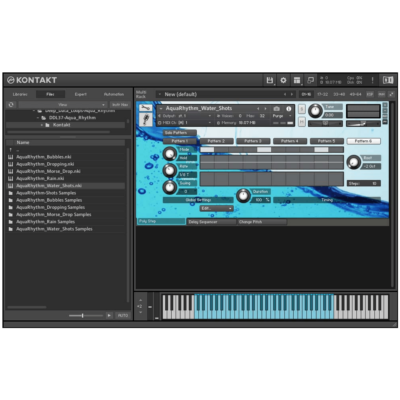Image resolution: width=400 pixels, height=400 pixels.
Task: Click the up-folder arrow row in file list
Action: pos(65,150)
